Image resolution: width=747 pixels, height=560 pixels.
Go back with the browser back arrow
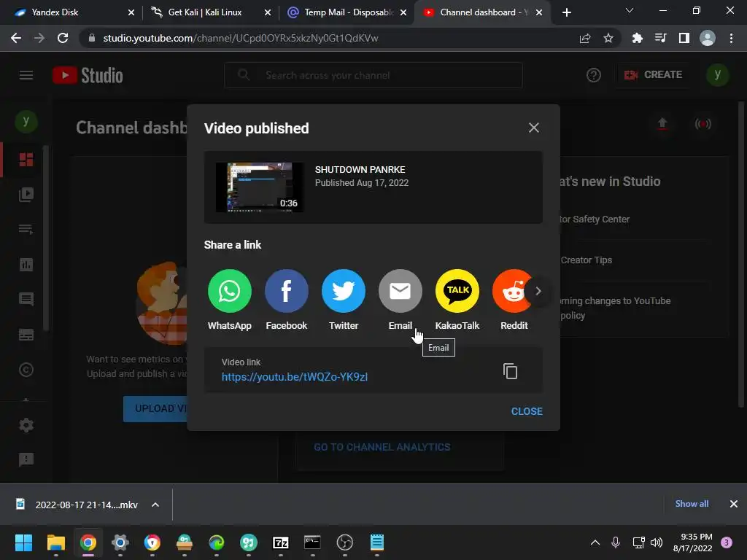click(16, 38)
